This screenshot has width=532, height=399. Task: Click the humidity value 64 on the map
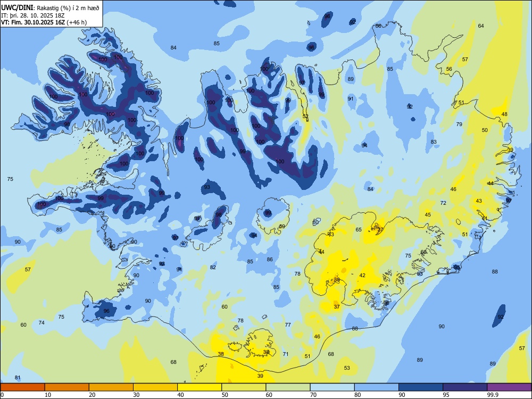coord(481,26)
